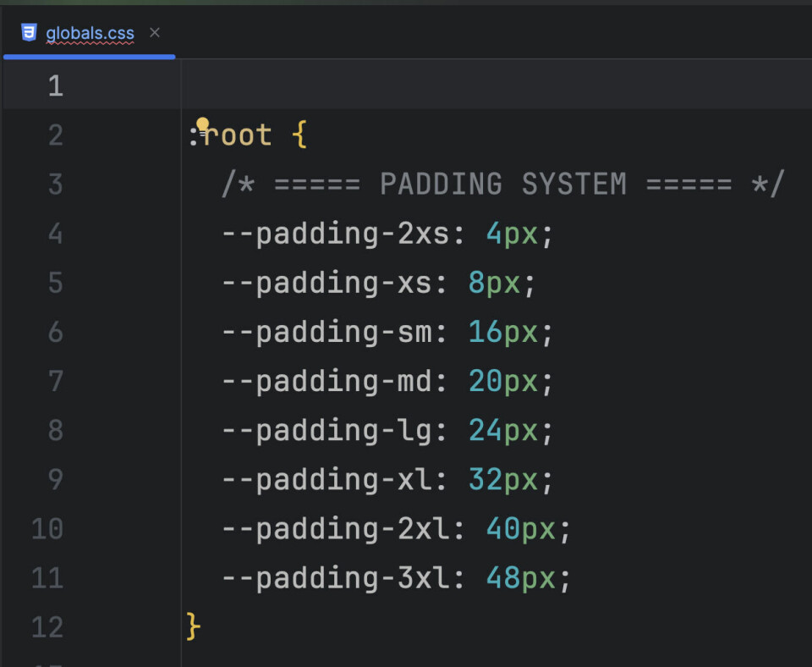
Task: Click the --padding-lg property name
Action: click(326, 431)
